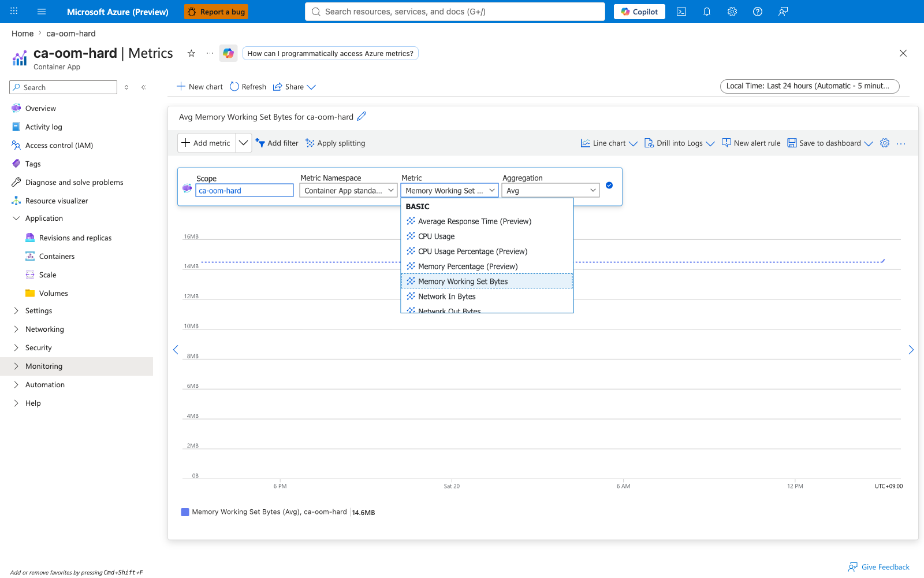Open the Line chart type dropdown
The image size is (924, 578).
[609, 143]
